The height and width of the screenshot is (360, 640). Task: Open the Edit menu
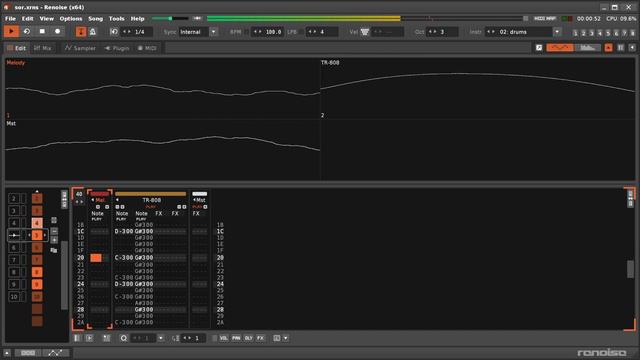point(27,19)
